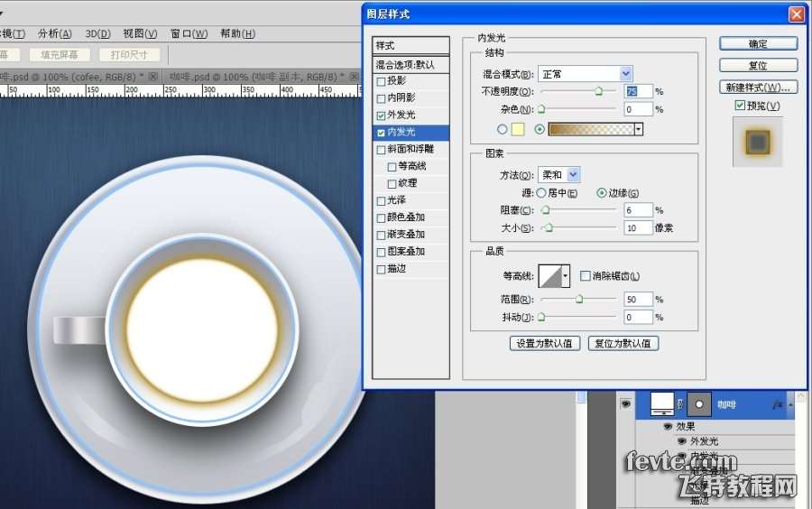The height and width of the screenshot is (509, 812).
Task: Open the 视图 menu
Action: point(141,33)
